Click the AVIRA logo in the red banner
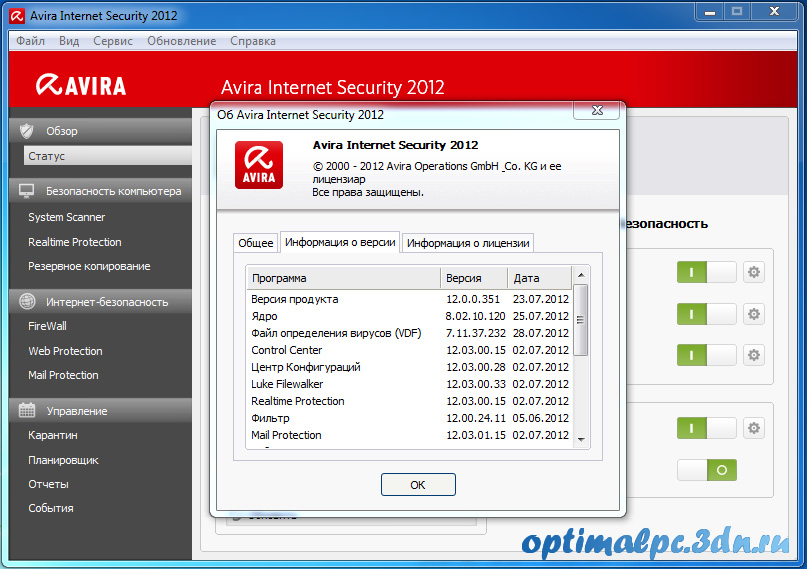Viewport: 807px width, 569px height. [x=81, y=85]
